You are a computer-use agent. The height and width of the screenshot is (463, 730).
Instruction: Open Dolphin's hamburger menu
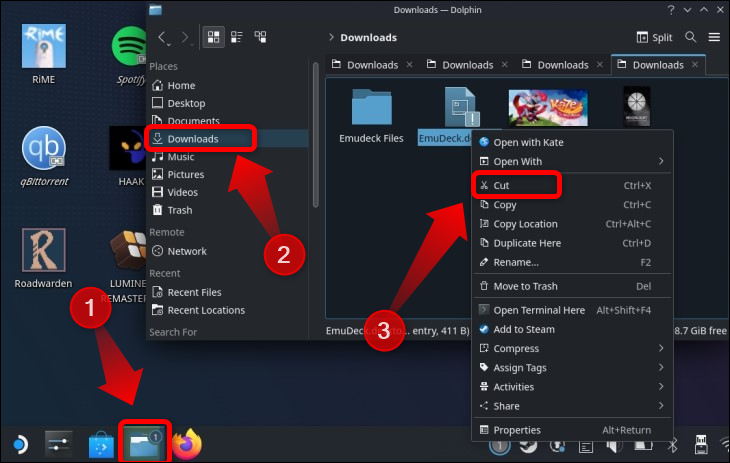pyautogui.click(x=714, y=38)
